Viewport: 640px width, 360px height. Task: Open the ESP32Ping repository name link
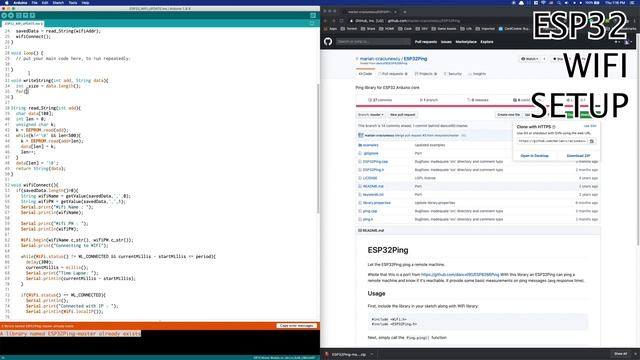pyautogui.click(x=415, y=59)
